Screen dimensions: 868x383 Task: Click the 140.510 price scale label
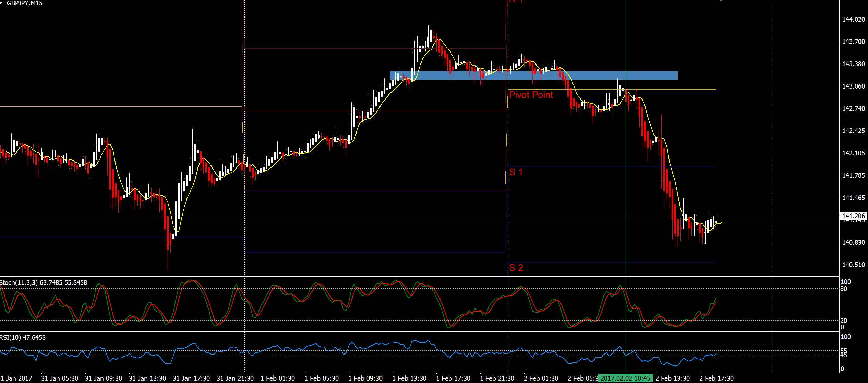(853, 265)
